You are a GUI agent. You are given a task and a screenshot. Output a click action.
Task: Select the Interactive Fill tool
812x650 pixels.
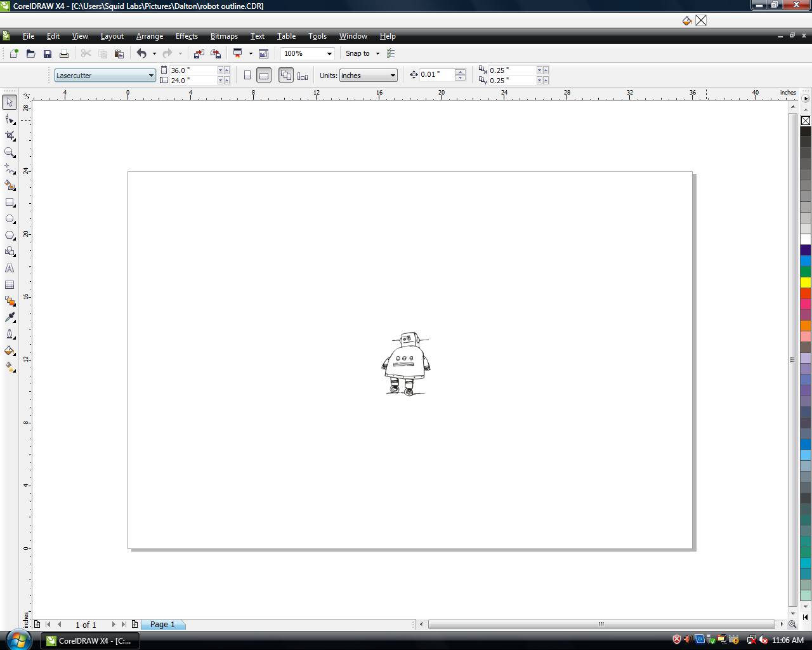pos(10,367)
